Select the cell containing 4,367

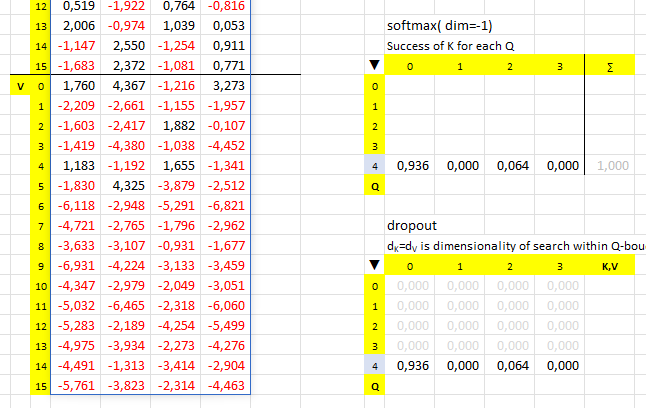(126, 87)
